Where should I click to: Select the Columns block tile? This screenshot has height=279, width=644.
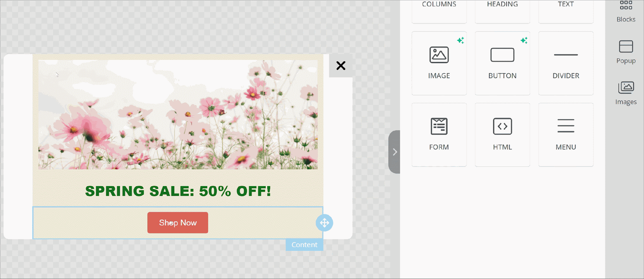click(x=439, y=11)
